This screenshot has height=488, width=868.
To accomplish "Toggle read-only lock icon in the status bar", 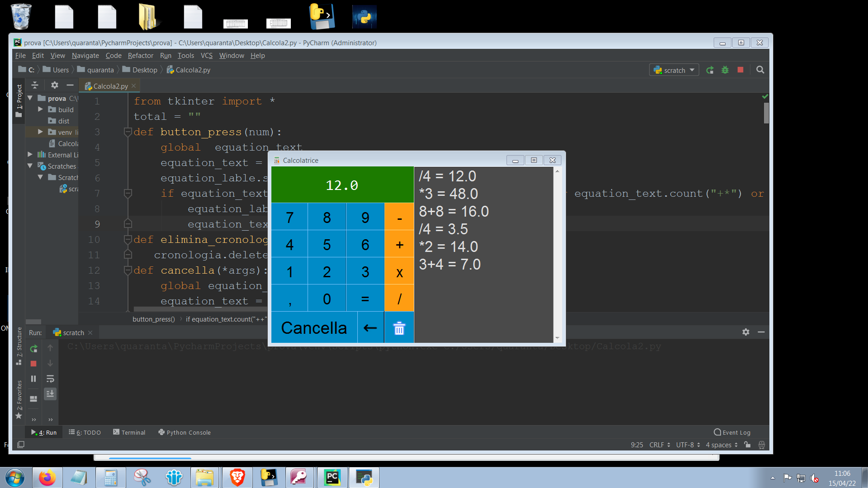I will tap(747, 445).
